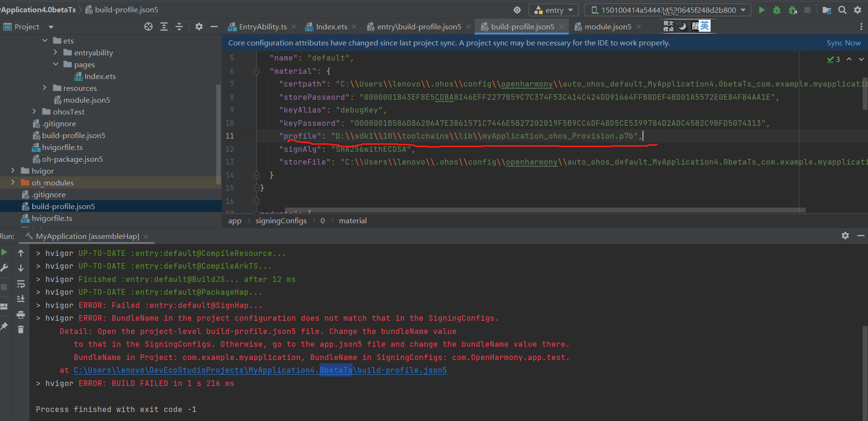The image size is (868, 421).
Task: Expand the oh_modules folder
Action: pyautogui.click(x=13, y=183)
